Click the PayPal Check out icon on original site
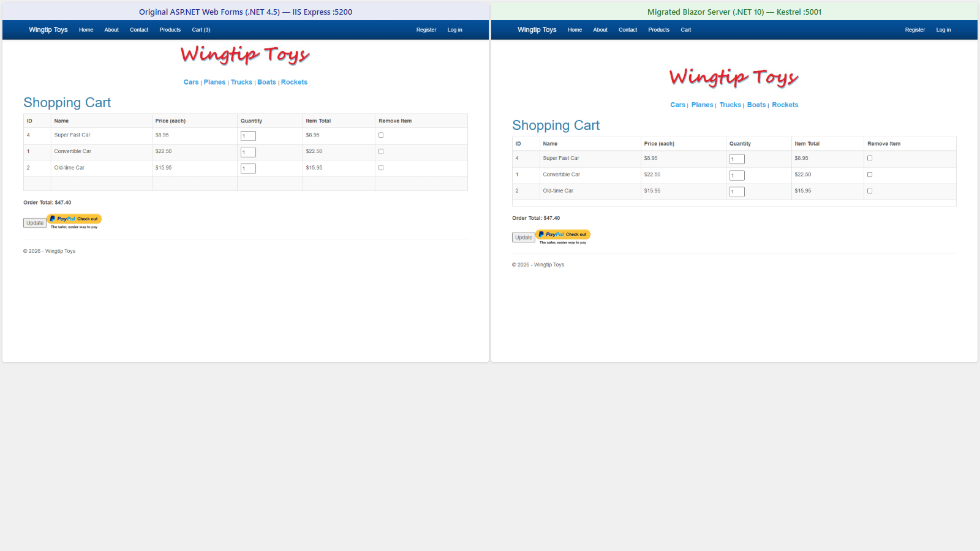 click(73, 219)
